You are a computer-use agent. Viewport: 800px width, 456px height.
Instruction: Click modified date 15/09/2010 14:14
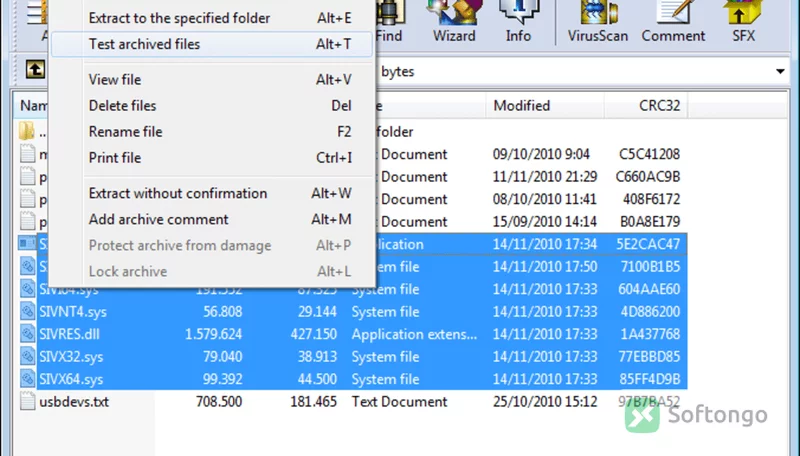(544, 221)
